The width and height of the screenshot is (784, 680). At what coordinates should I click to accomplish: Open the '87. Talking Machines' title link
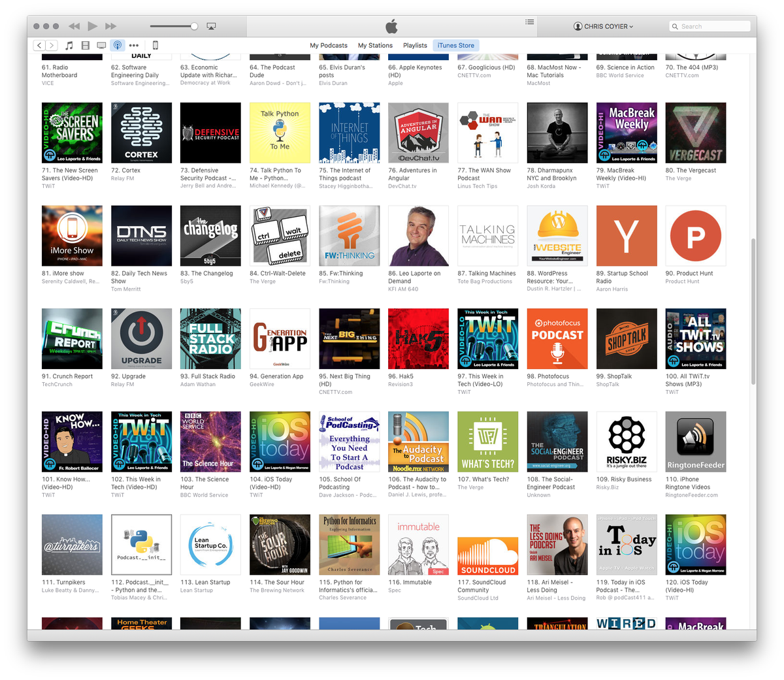click(x=487, y=274)
